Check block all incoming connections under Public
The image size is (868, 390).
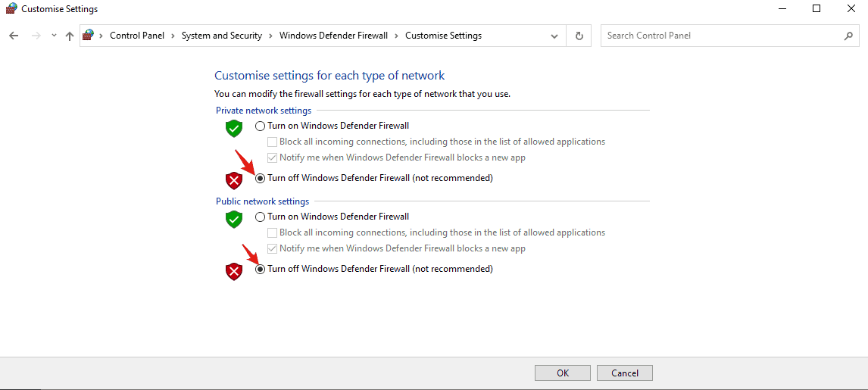[x=272, y=233]
